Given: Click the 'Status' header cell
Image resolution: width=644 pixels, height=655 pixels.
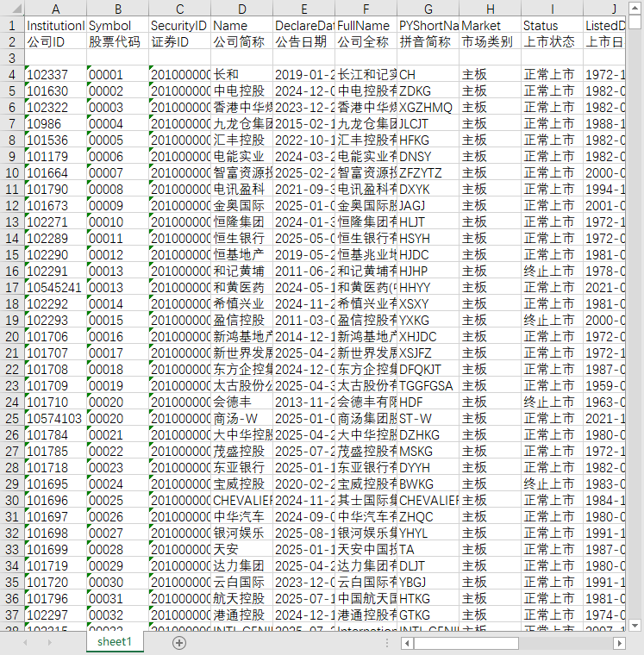Looking at the screenshot, I should [x=552, y=26].
